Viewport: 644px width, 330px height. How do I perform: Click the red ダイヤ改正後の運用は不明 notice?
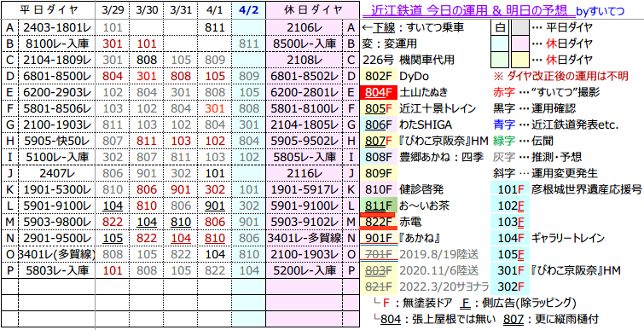(560, 77)
